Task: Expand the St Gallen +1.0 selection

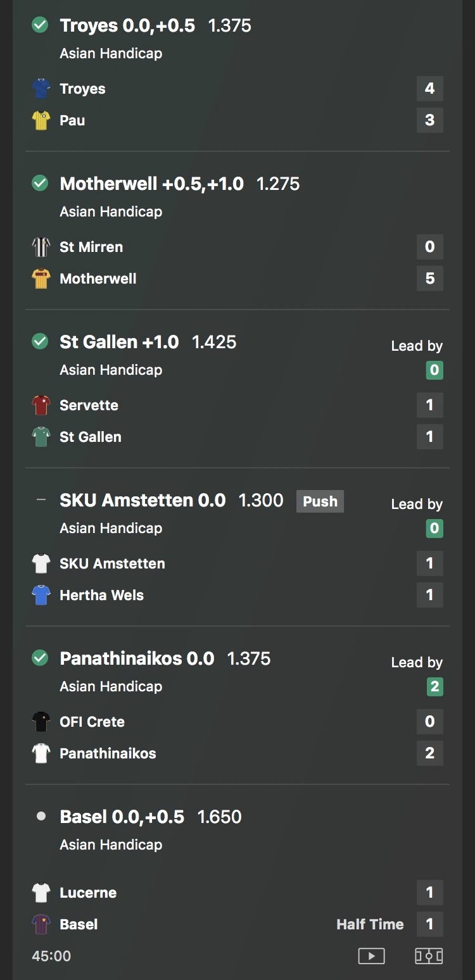Action: (x=119, y=342)
